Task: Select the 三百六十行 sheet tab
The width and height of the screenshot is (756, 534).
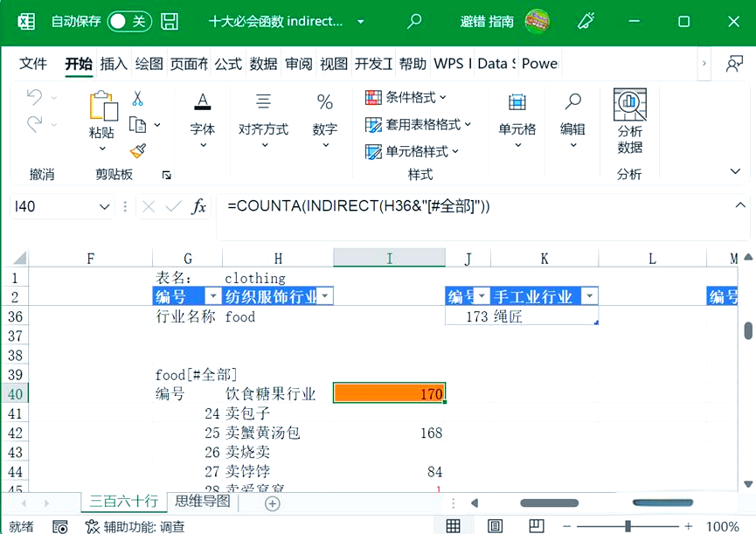Action: pyautogui.click(x=124, y=502)
